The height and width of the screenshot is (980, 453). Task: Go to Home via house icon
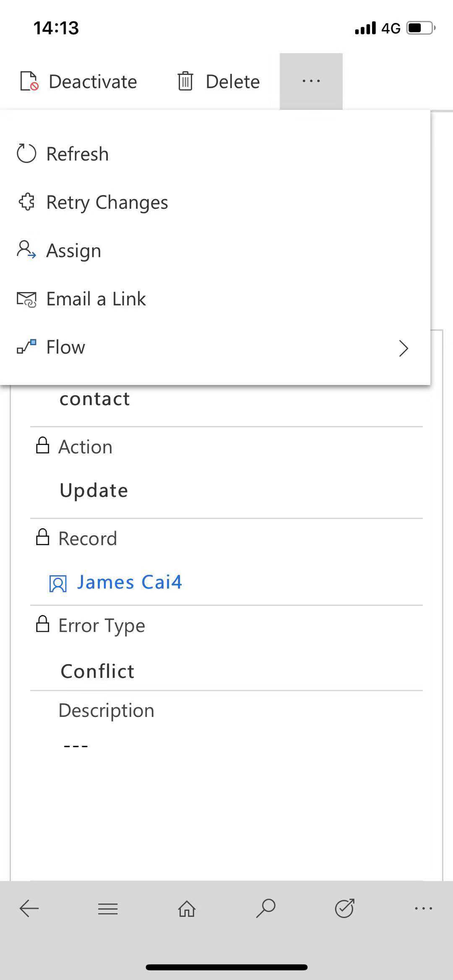click(x=187, y=908)
